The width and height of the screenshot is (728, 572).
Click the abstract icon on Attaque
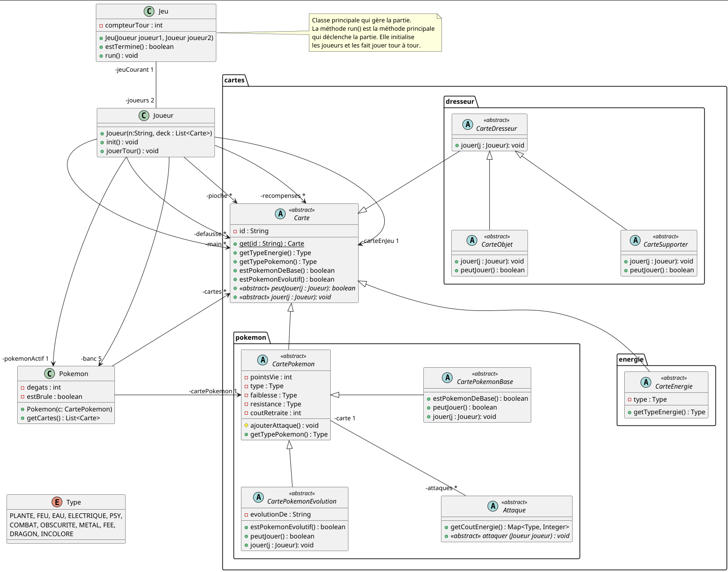click(494, 506)
